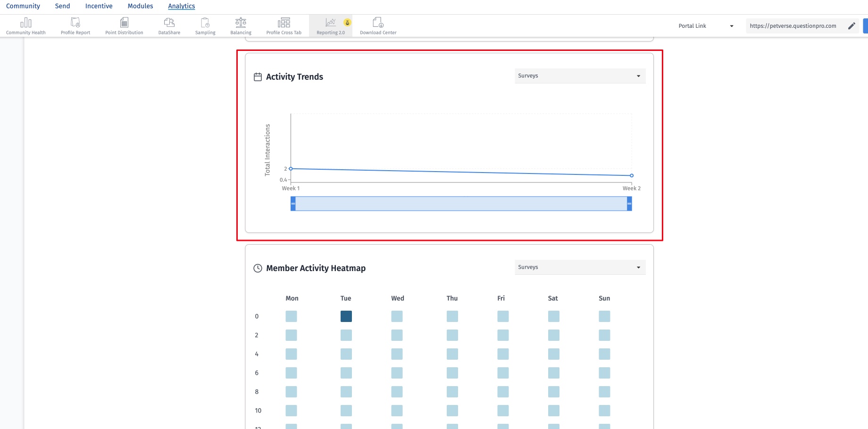Click the left handle of chart range slider
This screenshot has height=429, width=868.
pyautogui.click(x=293, y=204)
